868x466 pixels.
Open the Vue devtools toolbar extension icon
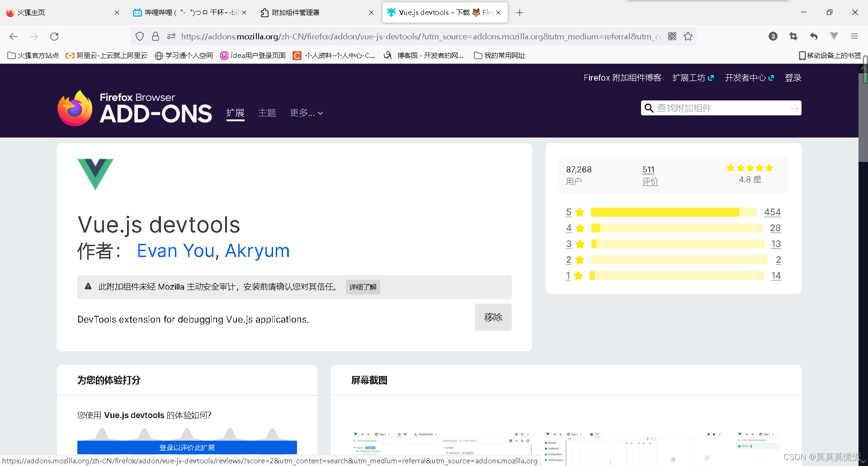(x=834, y=36)
